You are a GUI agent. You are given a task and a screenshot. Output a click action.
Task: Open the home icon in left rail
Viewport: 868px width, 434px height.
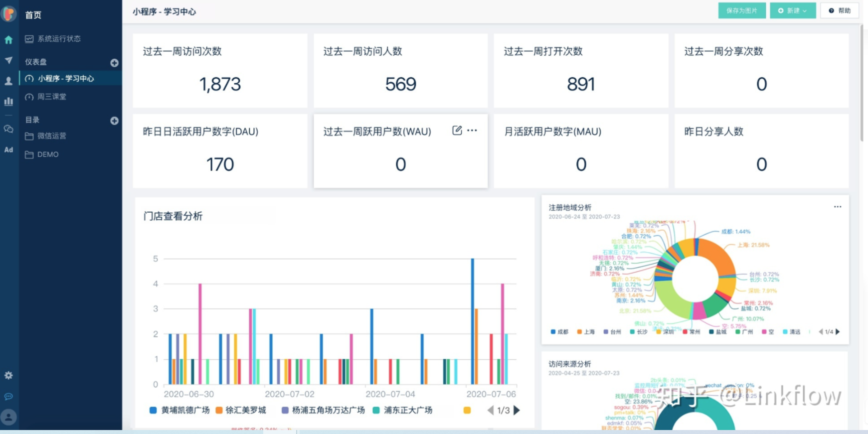[8, 40]
